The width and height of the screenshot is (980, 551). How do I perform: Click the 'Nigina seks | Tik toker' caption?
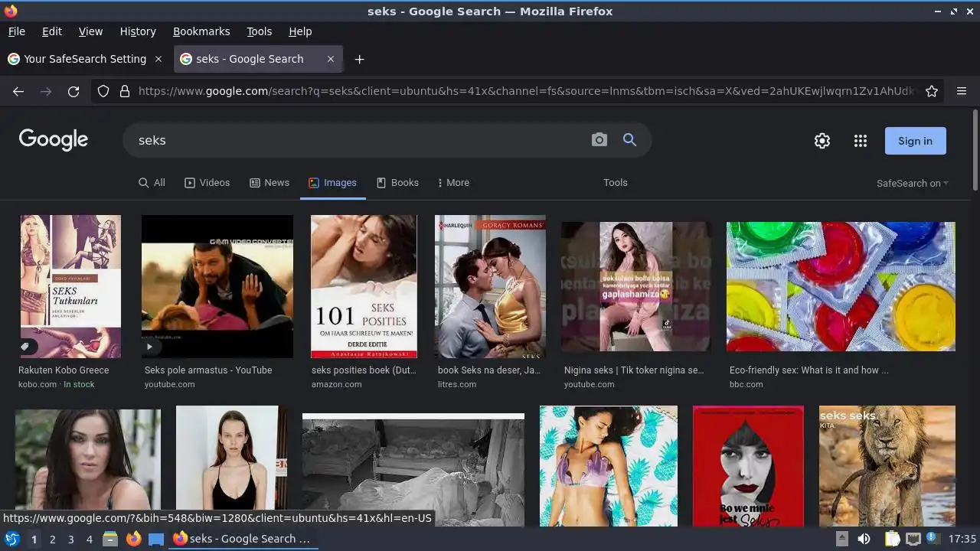click(634, 370)
